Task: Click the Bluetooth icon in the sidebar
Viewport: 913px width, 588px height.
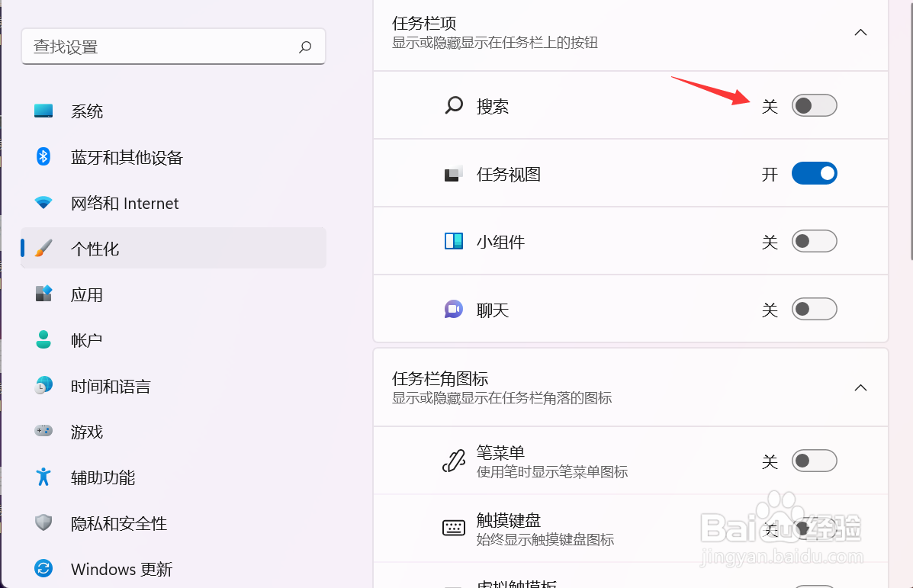Action: (43, 156)
